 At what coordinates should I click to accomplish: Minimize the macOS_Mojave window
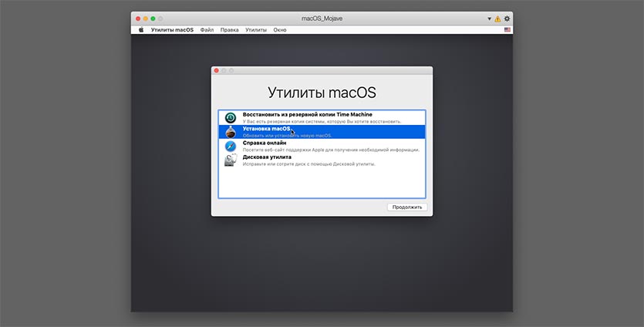[146, 19]
